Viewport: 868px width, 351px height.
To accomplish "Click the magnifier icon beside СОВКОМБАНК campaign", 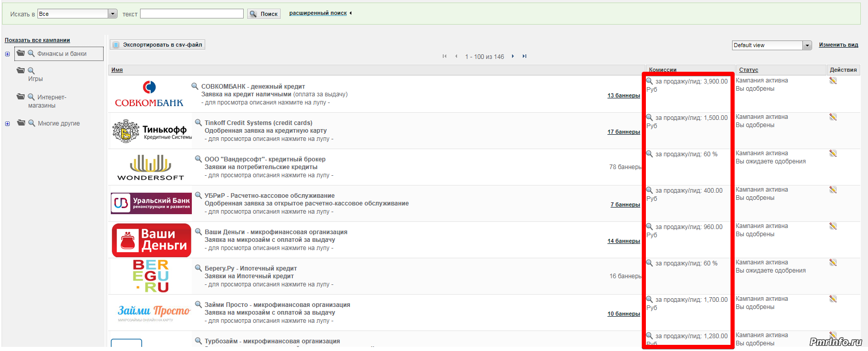I will 195,86.
